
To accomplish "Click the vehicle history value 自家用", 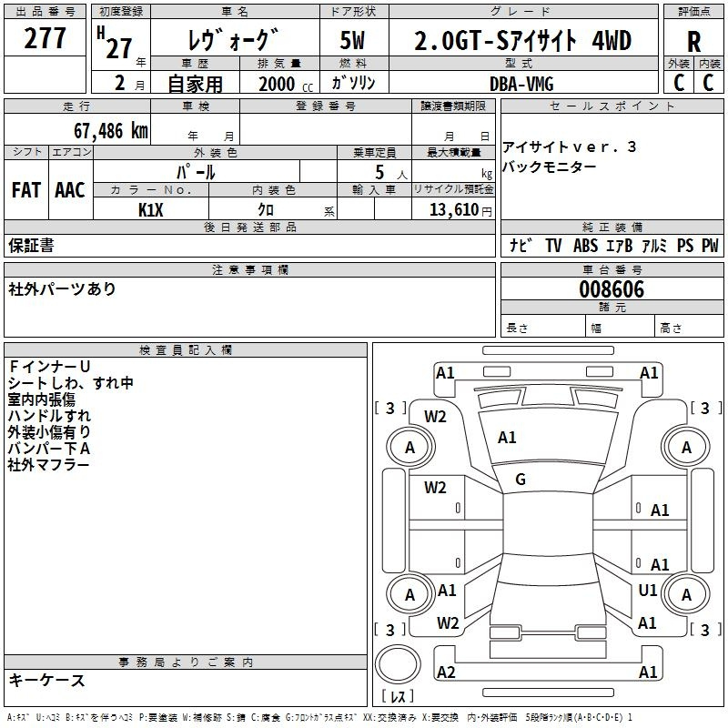I will pos(195,84).
